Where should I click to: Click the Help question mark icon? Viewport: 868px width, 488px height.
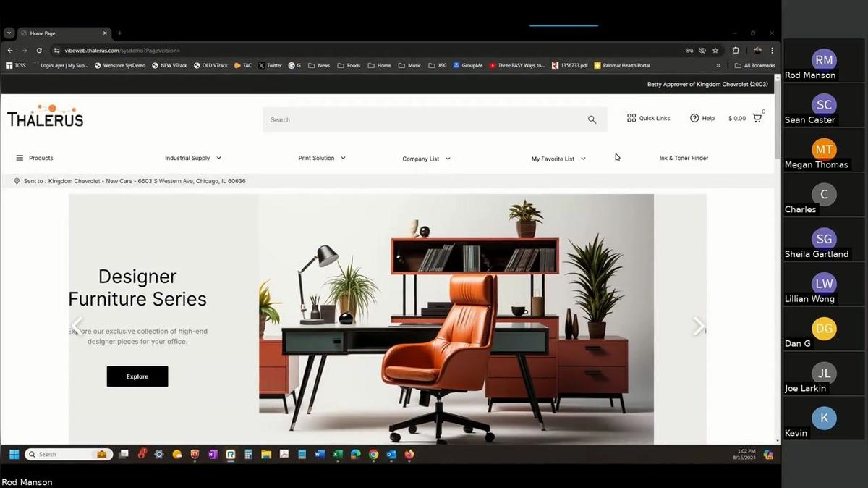click(694, 118)
